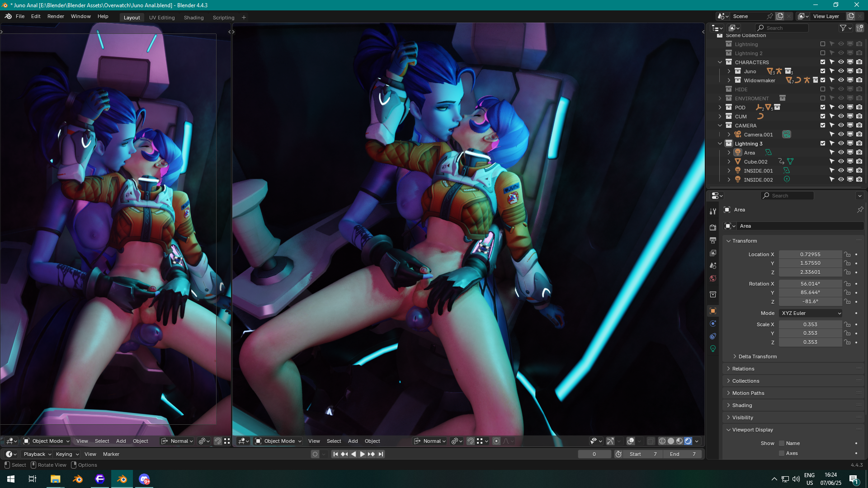Open right viewport Object Mode dropdown

(278, 441)
